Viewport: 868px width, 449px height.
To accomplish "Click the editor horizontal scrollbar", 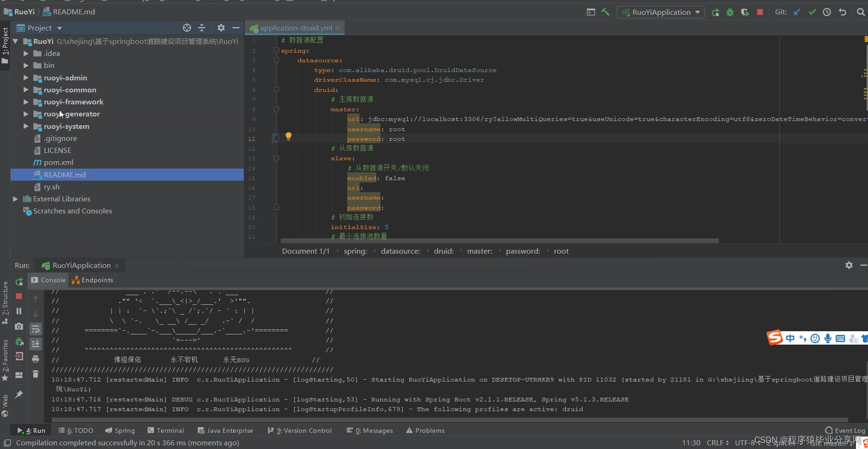I will pyautogui.click(x=499, y=241).
